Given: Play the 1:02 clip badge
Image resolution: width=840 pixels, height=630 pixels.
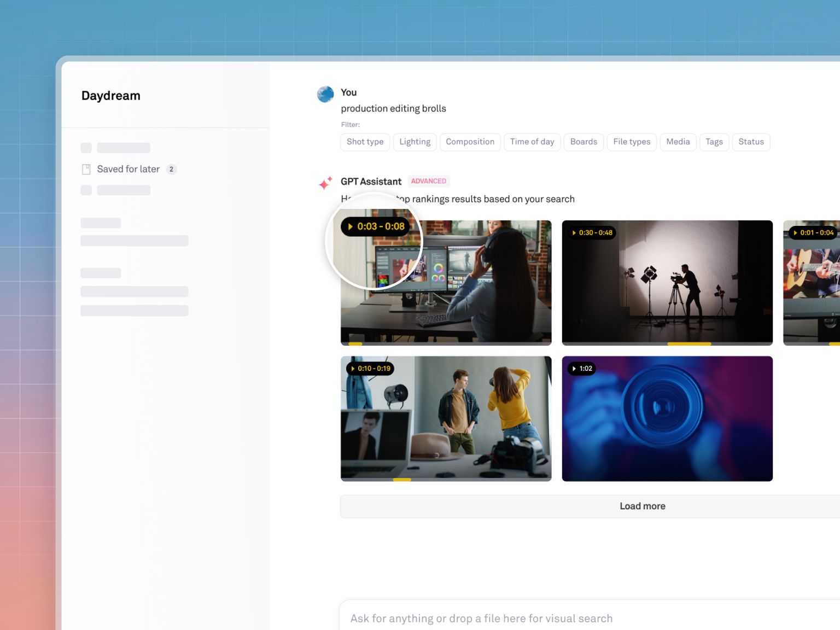Looking at the screenshot, I should pyautogui.click(x=582, y=369).
